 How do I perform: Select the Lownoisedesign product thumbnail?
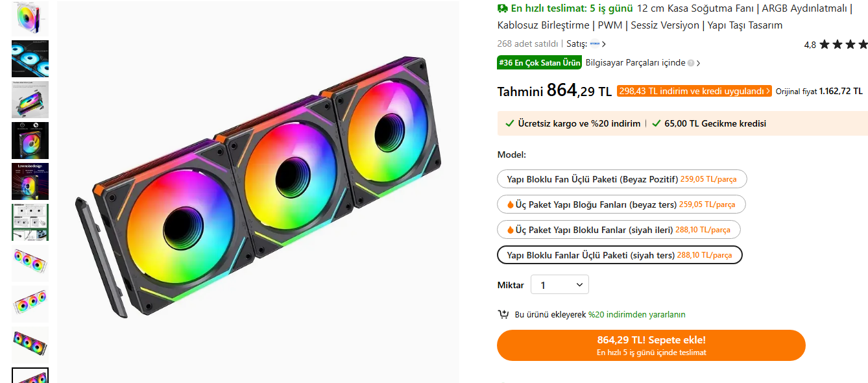click(x=30, y=181)
